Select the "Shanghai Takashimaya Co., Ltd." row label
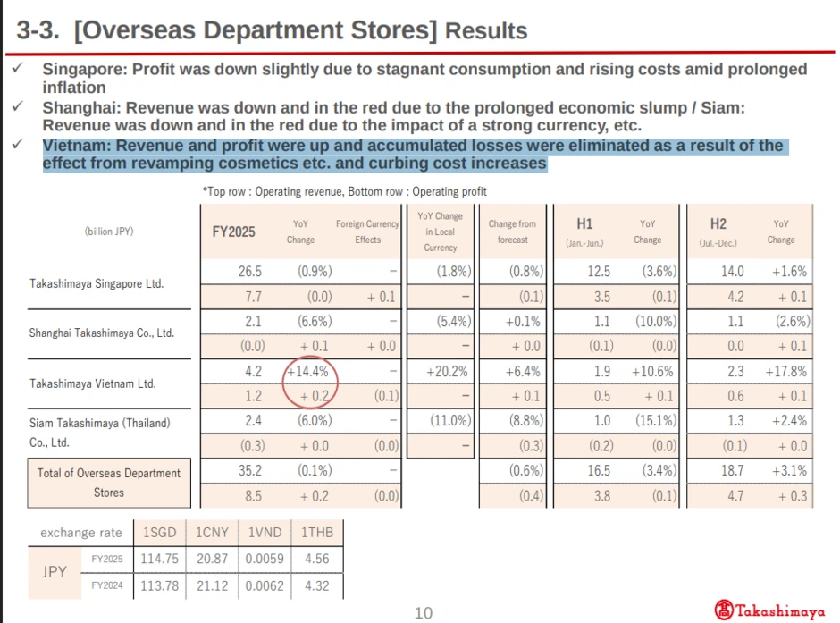Screen dimensions: 840x623 point(102,333)
